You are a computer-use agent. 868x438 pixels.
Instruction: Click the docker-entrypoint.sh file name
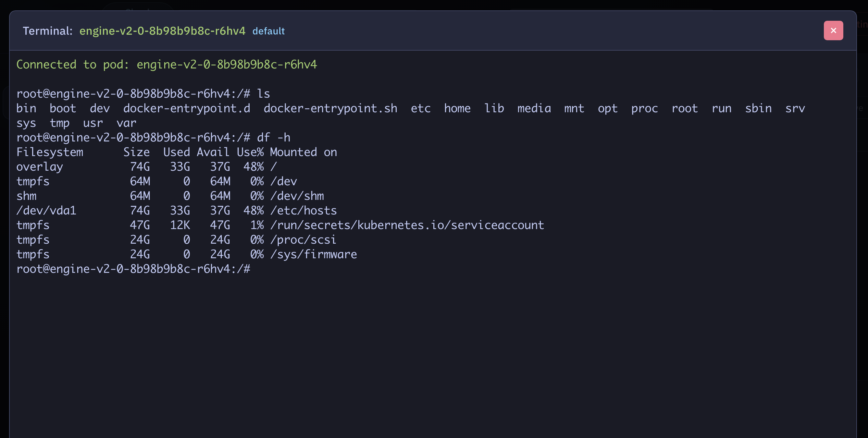point(330,108)
